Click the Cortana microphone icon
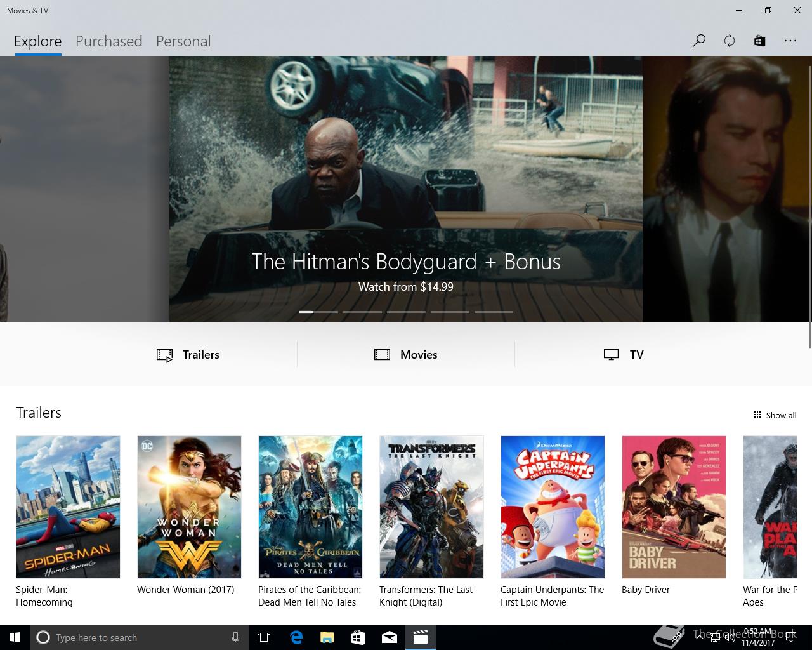The height and width of the screenshot is (650, 812). [235, 637]
